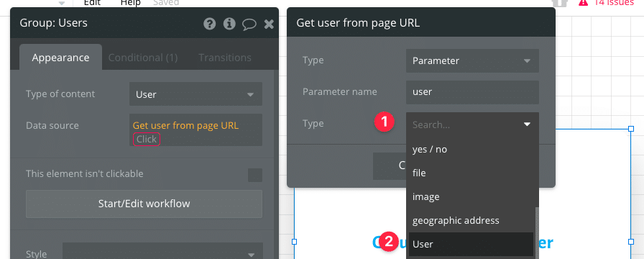The height and width of the screenshot is (259, 644).
Task: Select geographic address option
Action: (471, 221)
